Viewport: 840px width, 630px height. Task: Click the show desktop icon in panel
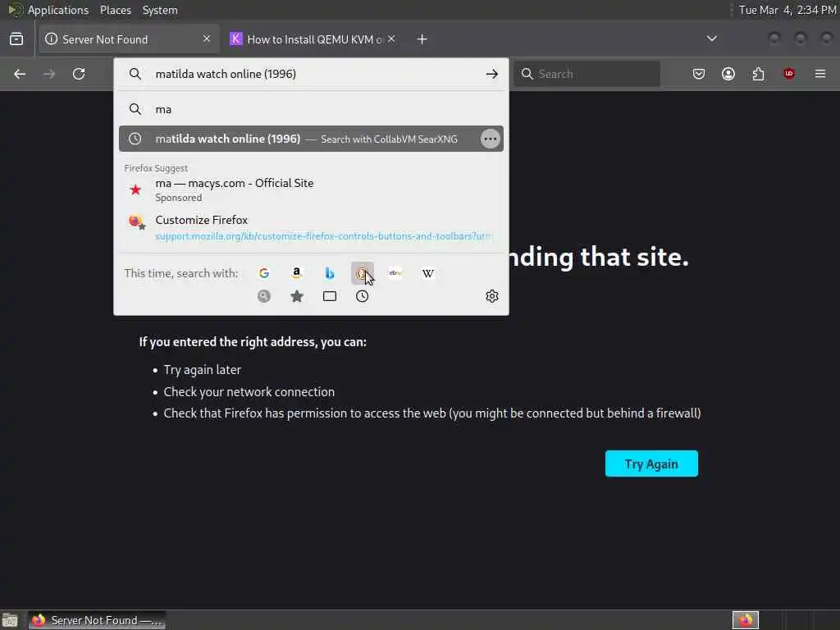(x=10, y=620)
